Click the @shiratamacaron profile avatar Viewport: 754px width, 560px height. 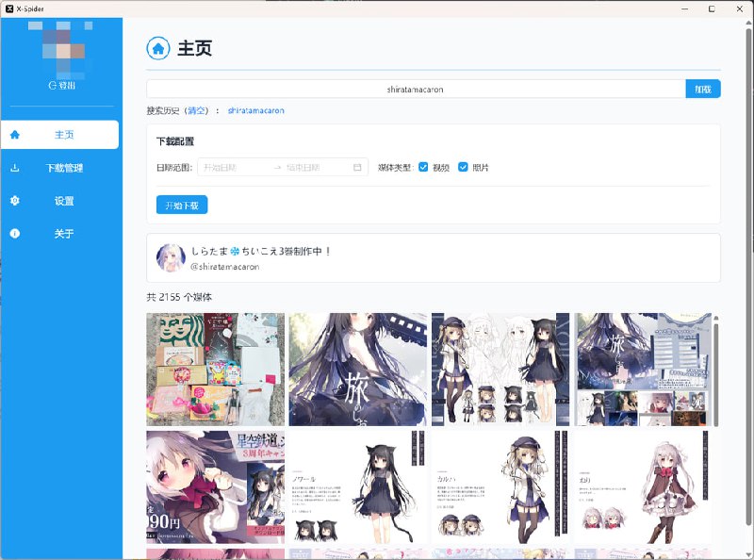point(171,256)
